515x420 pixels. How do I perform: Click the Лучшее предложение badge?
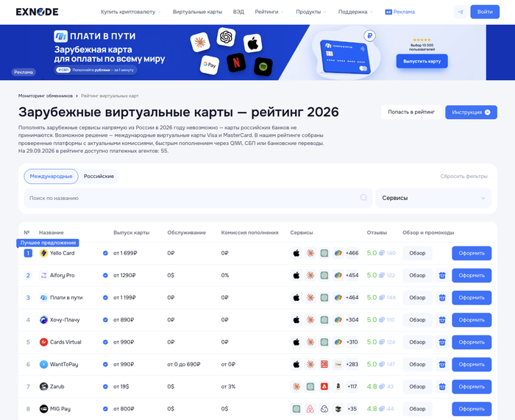click(48, 243)
